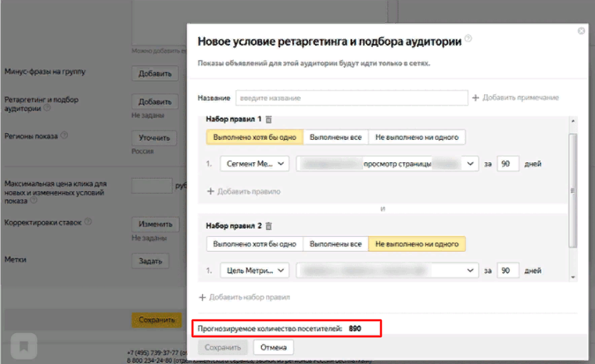The height and width of the screenshot is (364, 595).
Task: Click help icon beside Регионы показа
Action: pos(65,135)
